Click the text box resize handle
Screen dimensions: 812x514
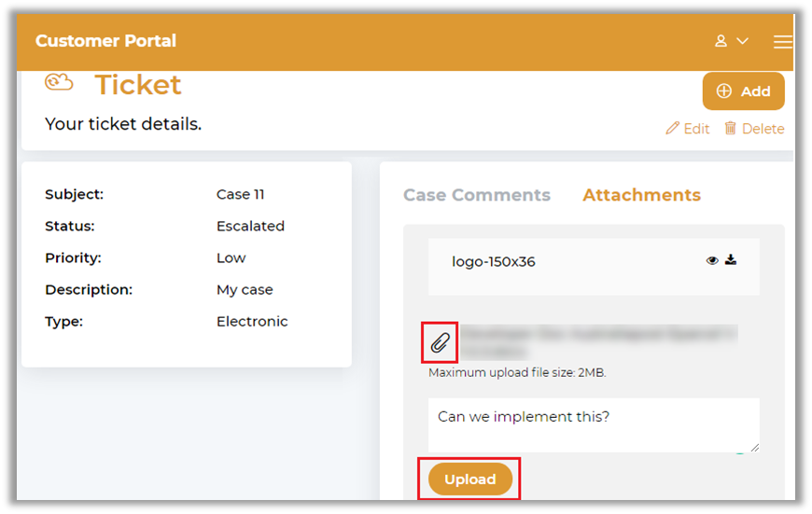753,447
